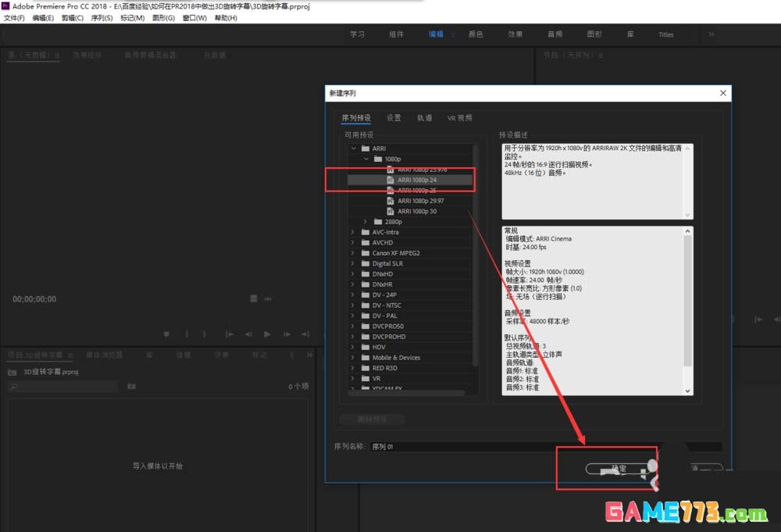Open the 窗口(W) menu
781x532 pixels.
coord(194,18)
